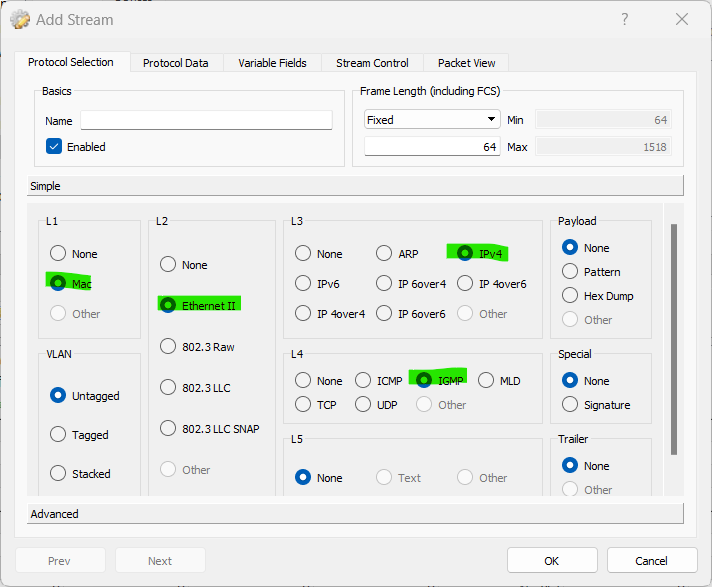The image size is (712, 587).
Task: Select UDP under L4
Action: (x=376, y=404)
